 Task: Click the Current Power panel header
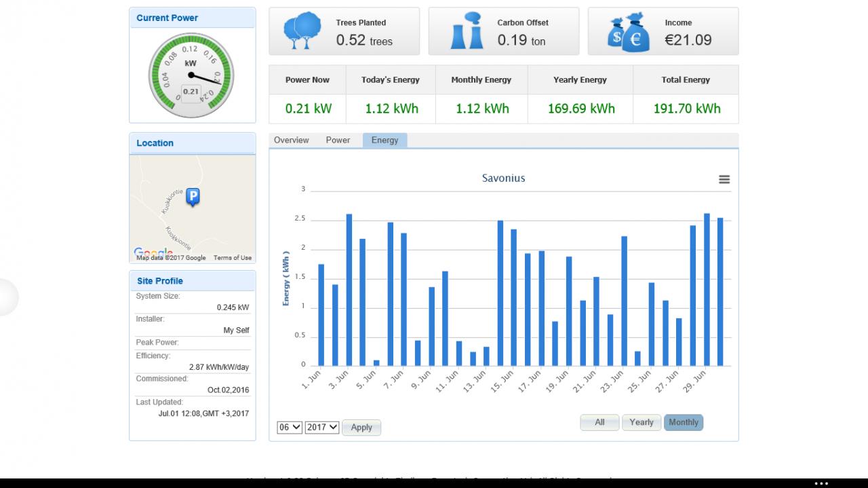tap(193, 18)
